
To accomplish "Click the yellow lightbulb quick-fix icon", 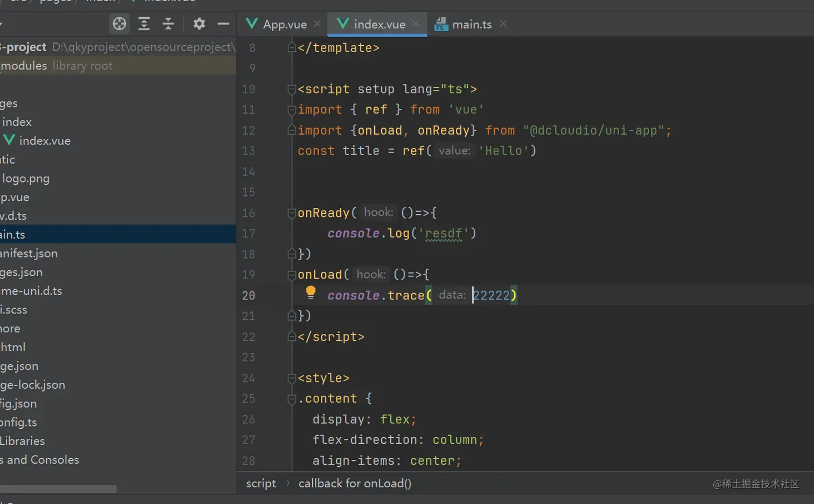I will (x=311, y=292).
